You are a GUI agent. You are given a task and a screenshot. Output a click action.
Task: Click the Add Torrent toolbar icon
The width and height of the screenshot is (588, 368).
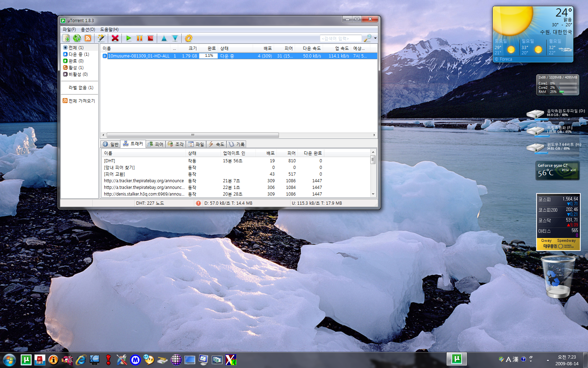coord(66,38)
